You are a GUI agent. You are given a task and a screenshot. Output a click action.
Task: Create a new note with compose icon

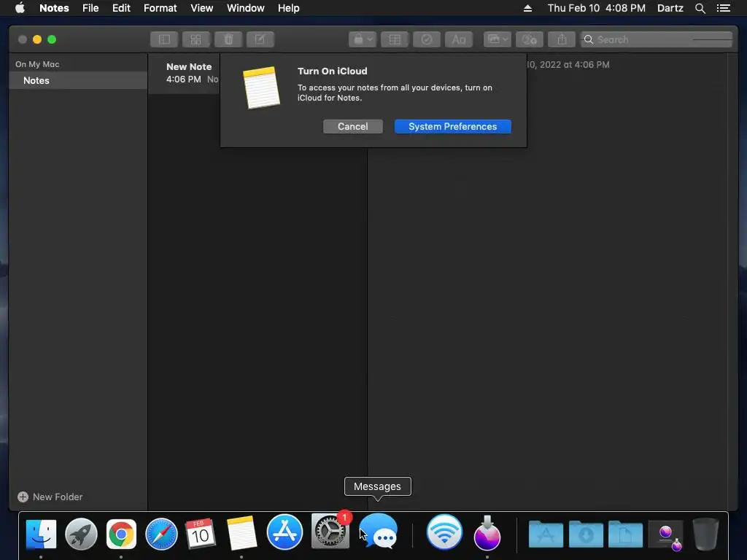pyautogui.click(x=260, y=39)
